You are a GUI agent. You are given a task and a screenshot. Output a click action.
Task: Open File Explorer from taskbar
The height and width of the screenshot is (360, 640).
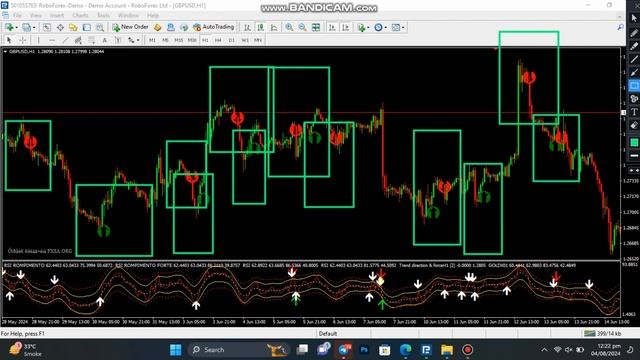pos(447,350)
